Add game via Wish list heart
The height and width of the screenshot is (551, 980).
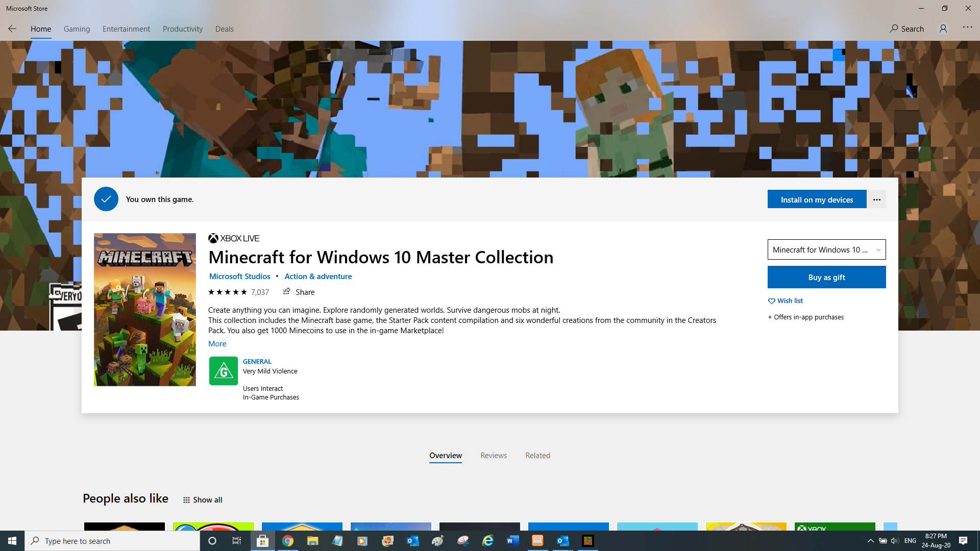772,301
